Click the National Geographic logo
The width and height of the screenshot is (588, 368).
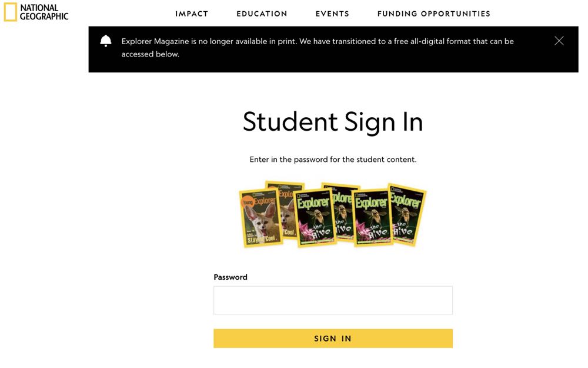(x=36, y=12)
